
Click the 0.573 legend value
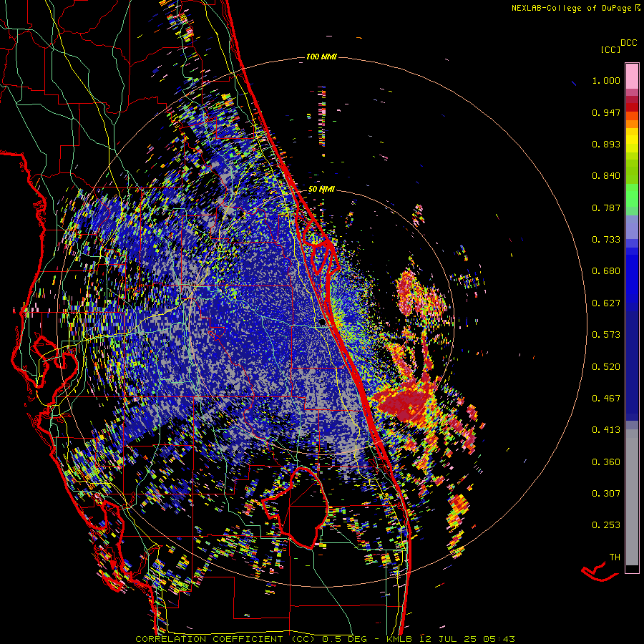pyautogui.click(x=606, y=335)
